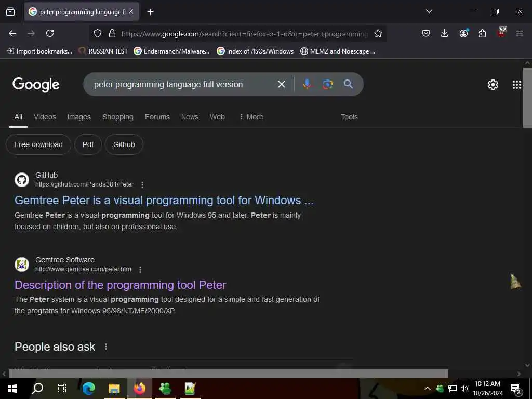Expand the More search filters menu

coord(251,117)
